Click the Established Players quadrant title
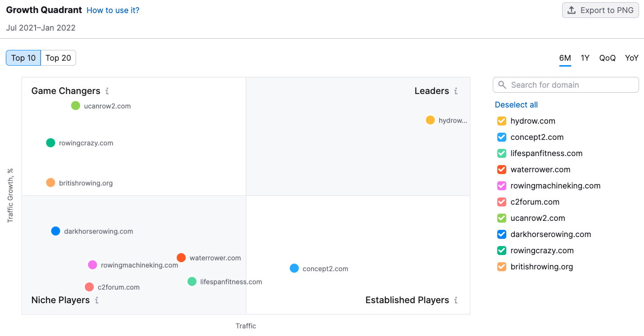 [x=407, y=300]
